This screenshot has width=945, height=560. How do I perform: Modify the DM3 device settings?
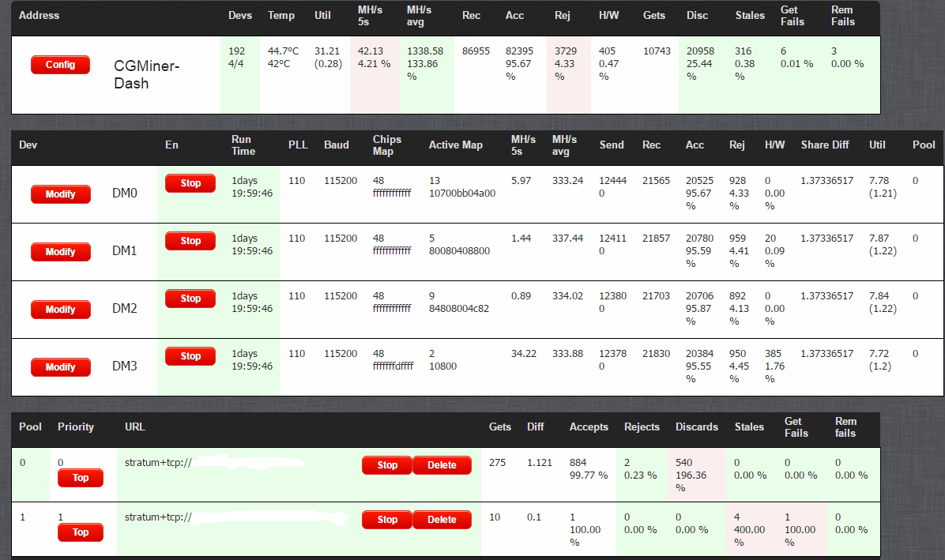click(60, 367)
